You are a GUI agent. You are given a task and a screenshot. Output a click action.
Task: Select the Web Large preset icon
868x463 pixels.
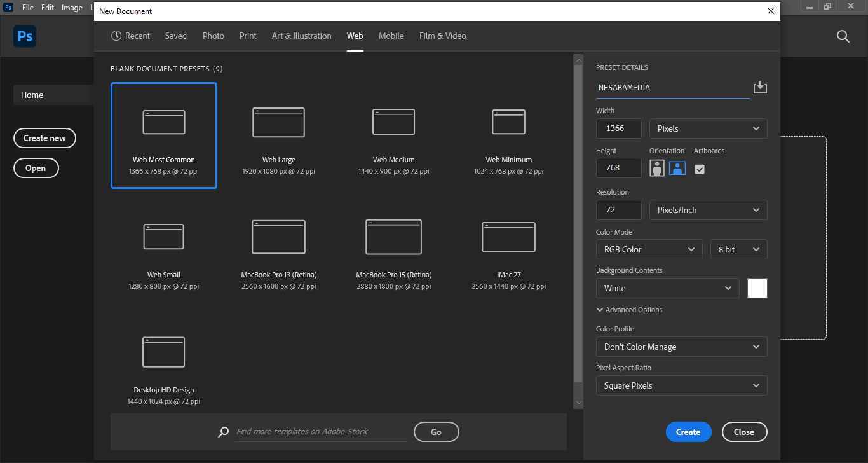point(278,123)
